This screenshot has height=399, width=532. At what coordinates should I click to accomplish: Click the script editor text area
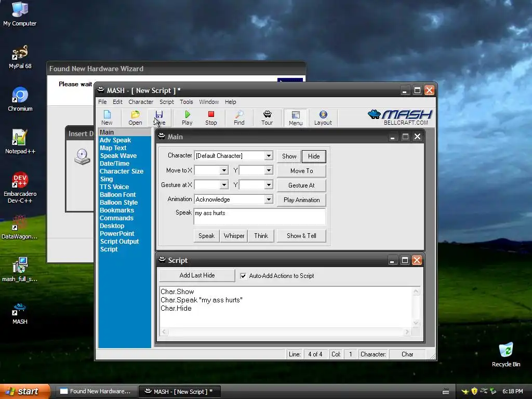pyautogui.click(x=286, y=308)
